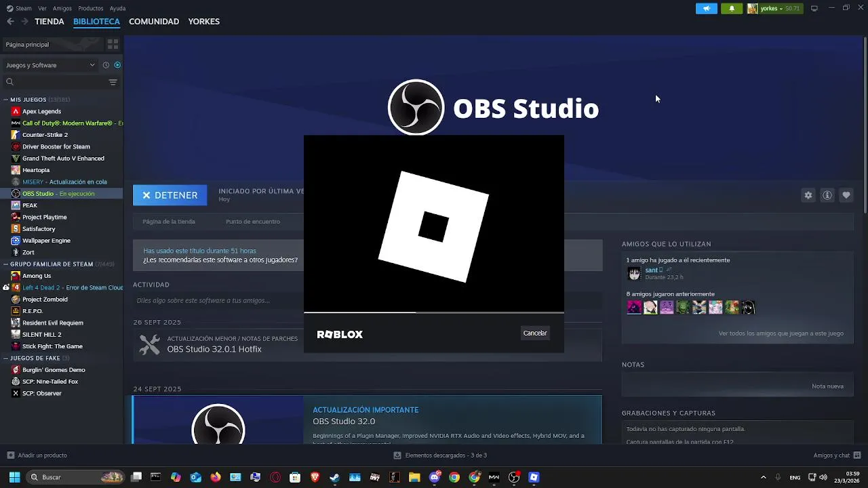Collapse MIS JUEGOS category
868x488 pixels.
(6, 100)
